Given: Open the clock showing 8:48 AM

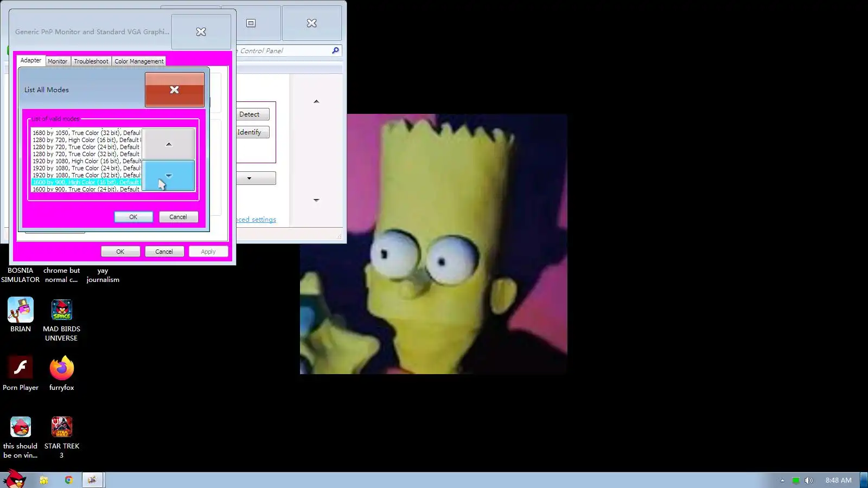Looking at the screenshot, I should coord(838,480).
